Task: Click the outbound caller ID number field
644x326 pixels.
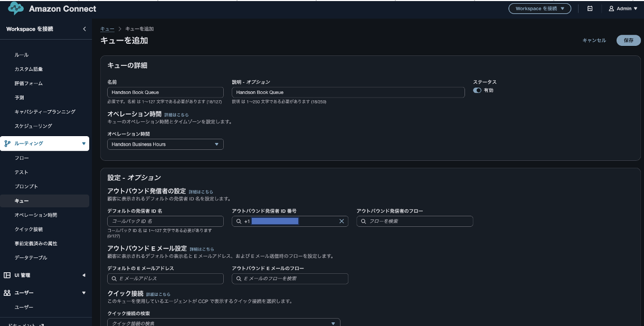Action: coord(290,222)
